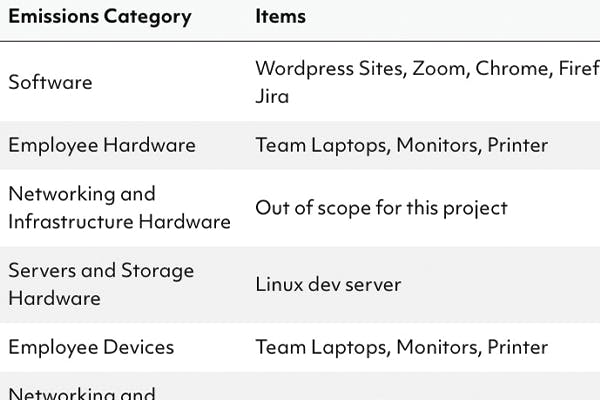Select the "Servers and Storage Hardware" cell
600x400 pixels.
coord(101,284)
